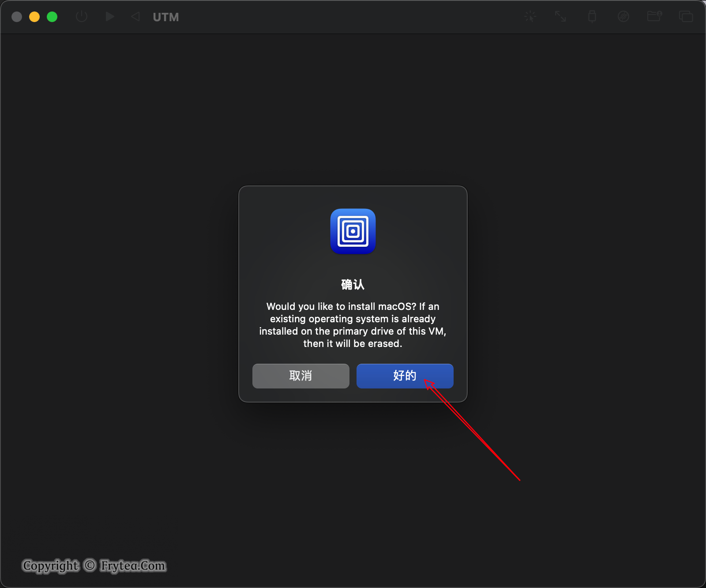
Task: Enter fullscreen with the green button
Action: click(x=52, y=17)
